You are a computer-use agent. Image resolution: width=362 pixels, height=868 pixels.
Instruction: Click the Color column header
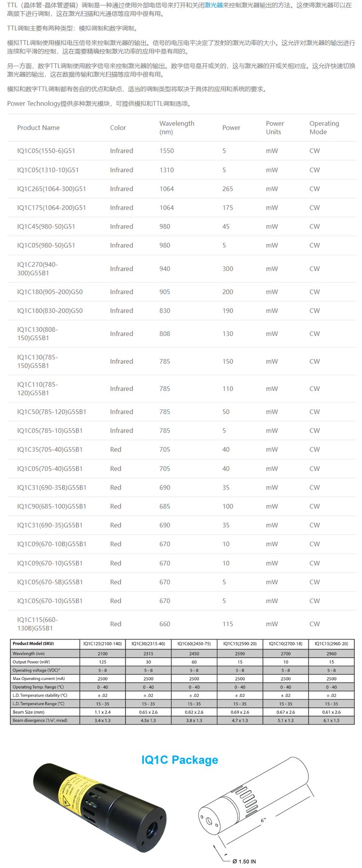[118, 128]
